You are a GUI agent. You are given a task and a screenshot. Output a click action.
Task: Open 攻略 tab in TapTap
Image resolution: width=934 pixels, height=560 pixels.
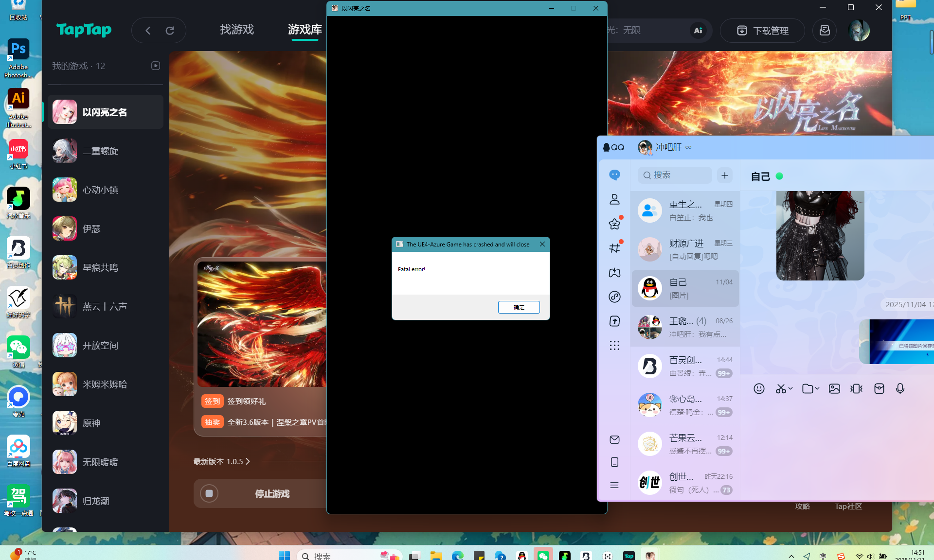(803, 506)
